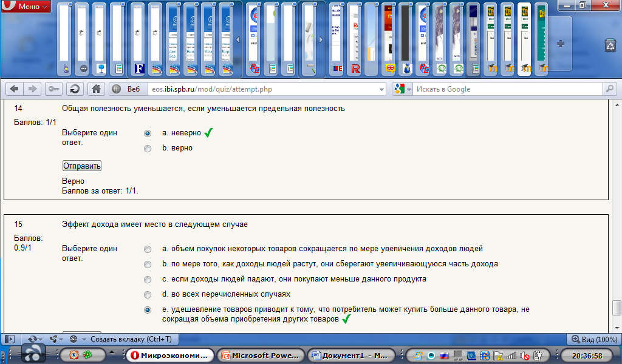This screenshot has height=364, width=622.
Task: Click the "Искать в Google" search field
Action: pyautogui.click(x=508, y=89)
